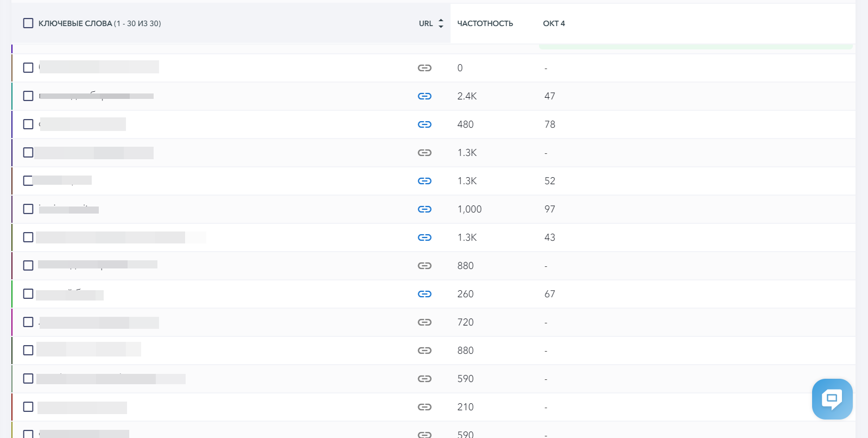
Task: Click the gray URL link icon in the 720 row
Action: click(425, 322)
